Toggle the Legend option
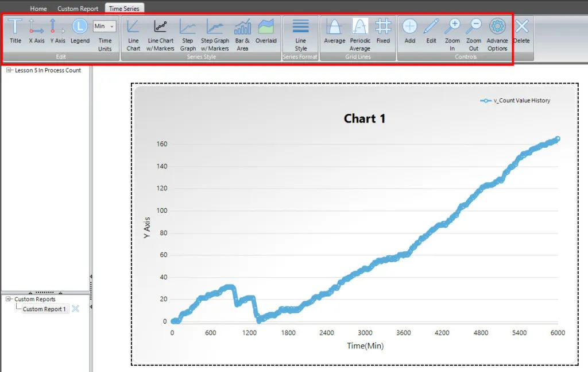This screenshot has height=372, width=588. 80,31
